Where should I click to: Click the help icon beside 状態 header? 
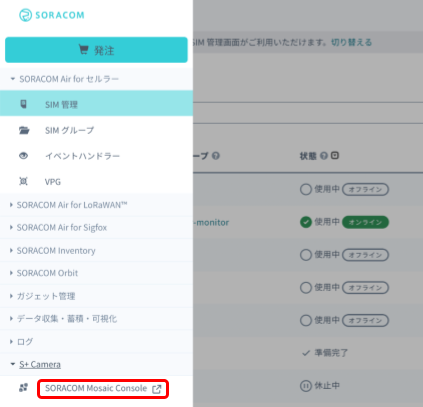[x=323, y=156]
